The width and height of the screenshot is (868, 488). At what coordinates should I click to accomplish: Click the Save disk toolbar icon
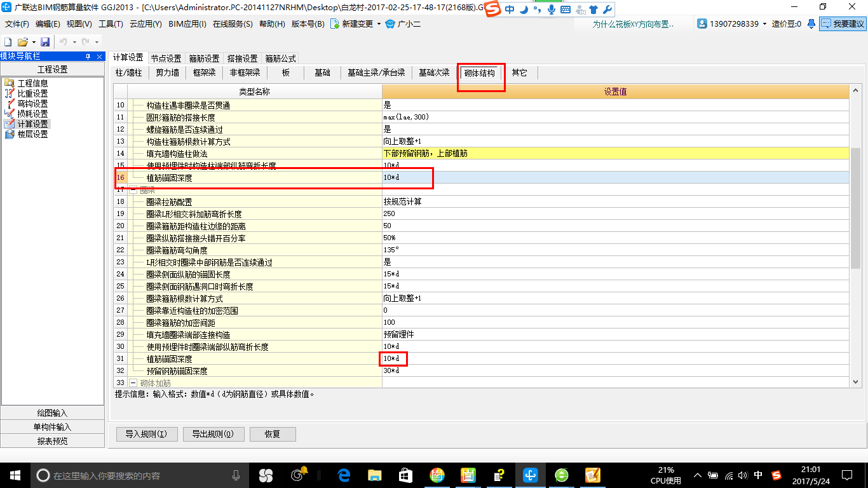tap(45, 42)
